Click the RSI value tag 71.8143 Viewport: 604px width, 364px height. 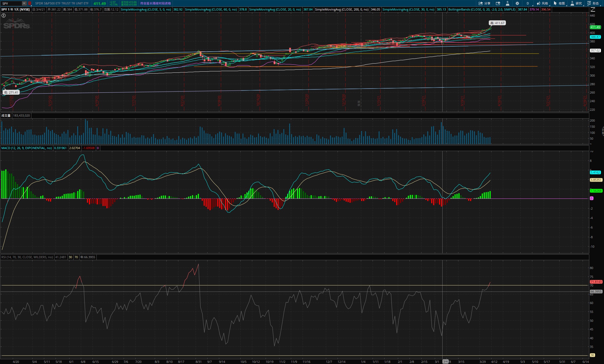(596, 282)
